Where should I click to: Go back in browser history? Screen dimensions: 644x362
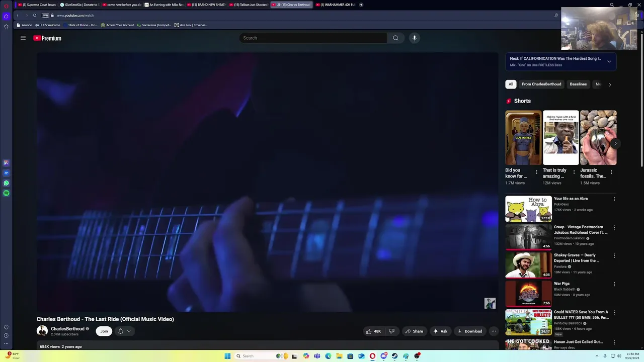[x=17, y=15]
